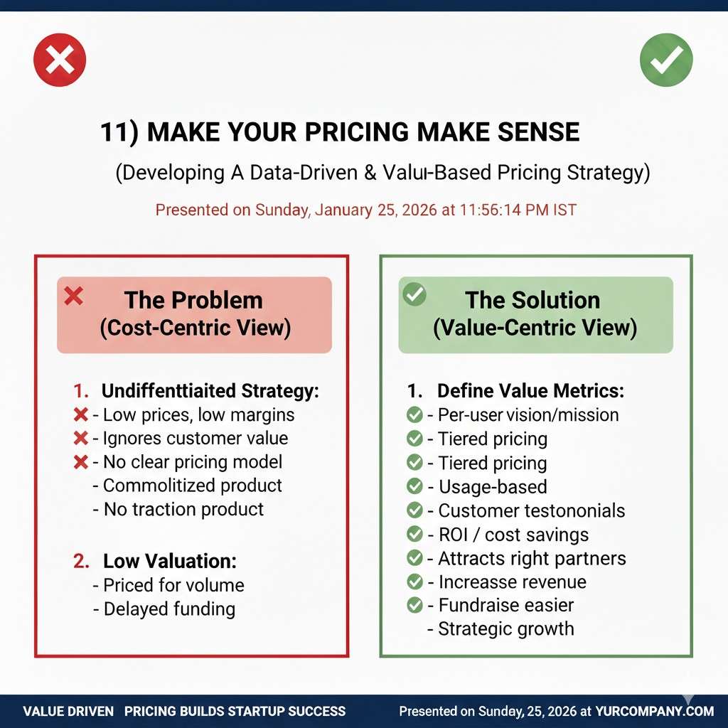Image resolution: width=728 pixels, height=728 pixels.
Task: Click the red X next to Low prices, low margins
Action: (81, 414)
